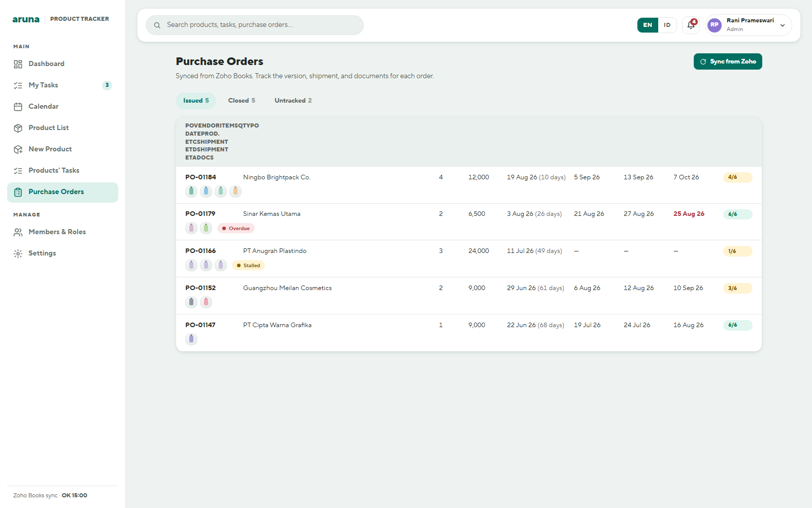Click the Overdue status badge
Screen dimensions: 812x508
pyautogui.click(x=236, y=229)
